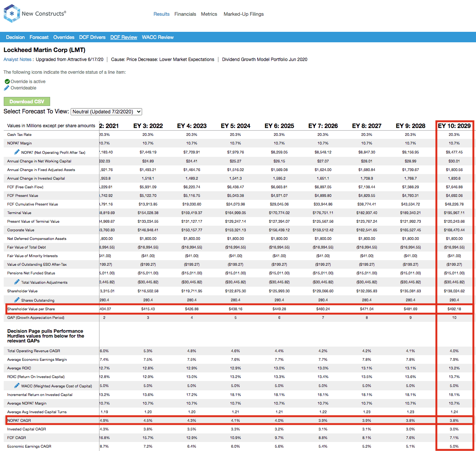Click the $7,449.19 NOPAT value for 2022
476x451 pixels.
(148, 152)
